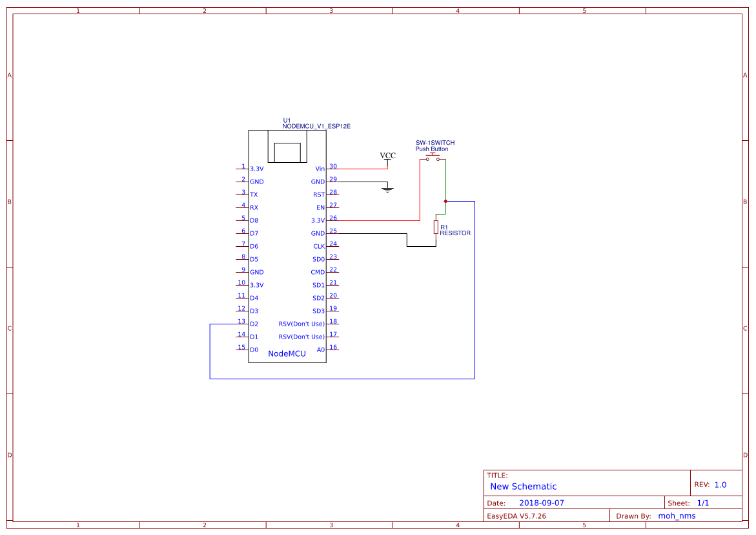The image size is (756, 535).
Task: Click the red wire junction dot
Action: click(x=445, y=201)
